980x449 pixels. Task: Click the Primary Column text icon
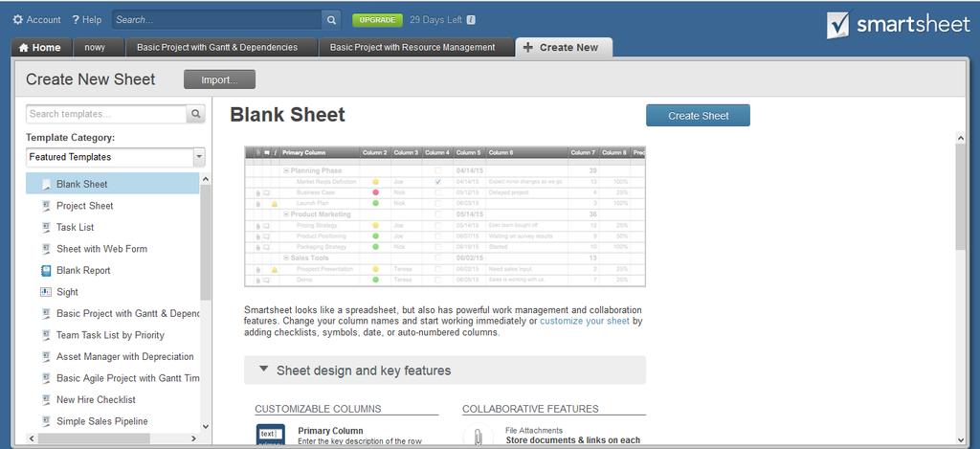(271, 436)
